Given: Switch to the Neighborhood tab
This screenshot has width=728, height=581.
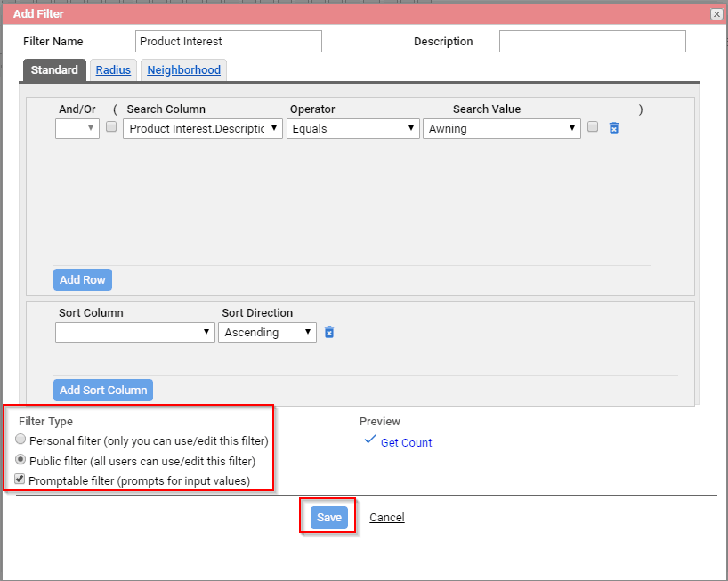Looking at the screenshot, I should click(x=184, y=70).
